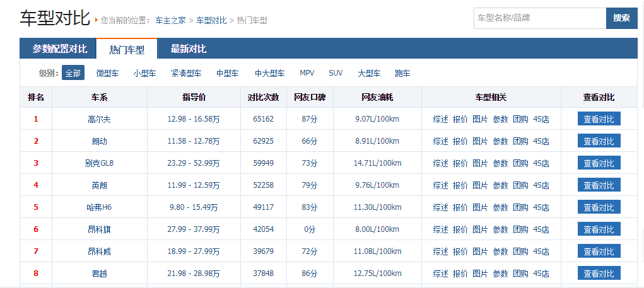This screenshot has height=288, width=644.
Task: Filter by SUV level
Action: [336, 73]
